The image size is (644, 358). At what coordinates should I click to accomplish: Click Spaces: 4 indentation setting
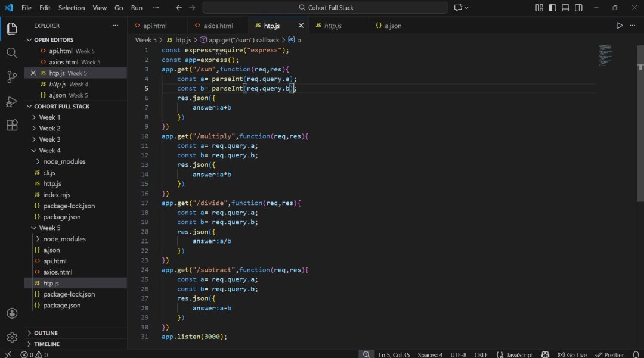pos(430,354)
